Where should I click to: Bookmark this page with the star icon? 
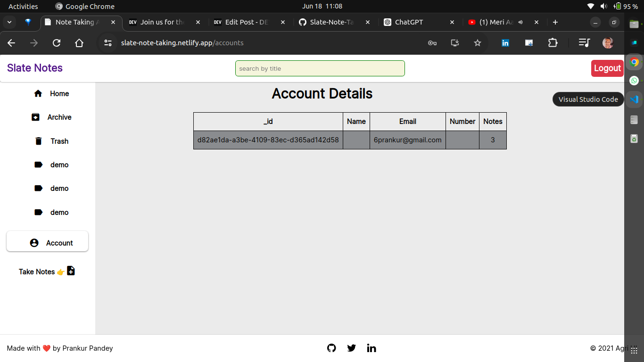click(x=478, y=43)
